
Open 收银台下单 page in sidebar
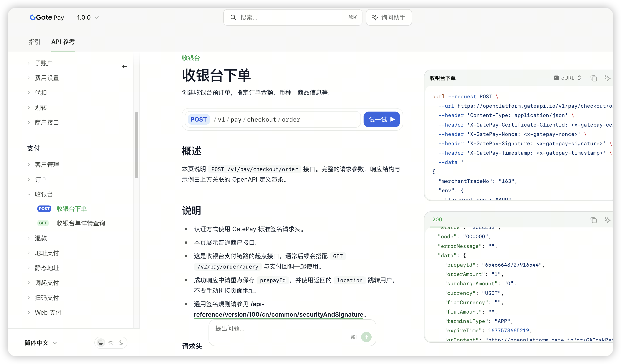72,209
